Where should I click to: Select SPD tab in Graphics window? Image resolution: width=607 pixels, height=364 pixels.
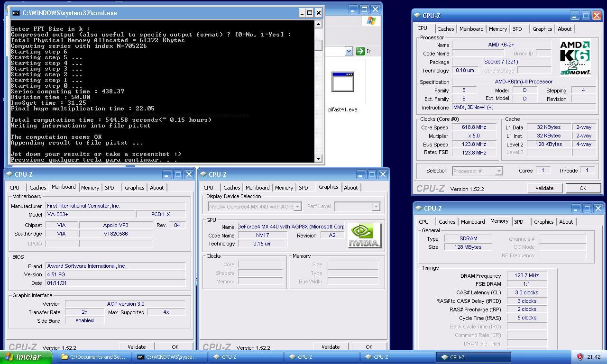click(303, 188)
